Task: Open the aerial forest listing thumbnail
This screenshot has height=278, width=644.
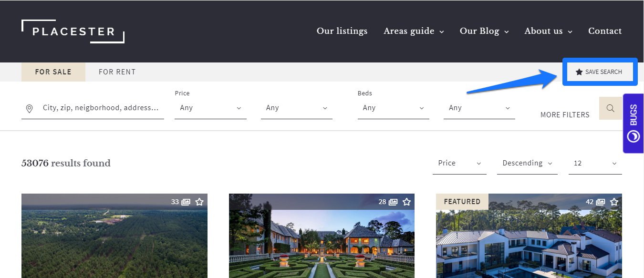Action: click(x=114, y=236)
